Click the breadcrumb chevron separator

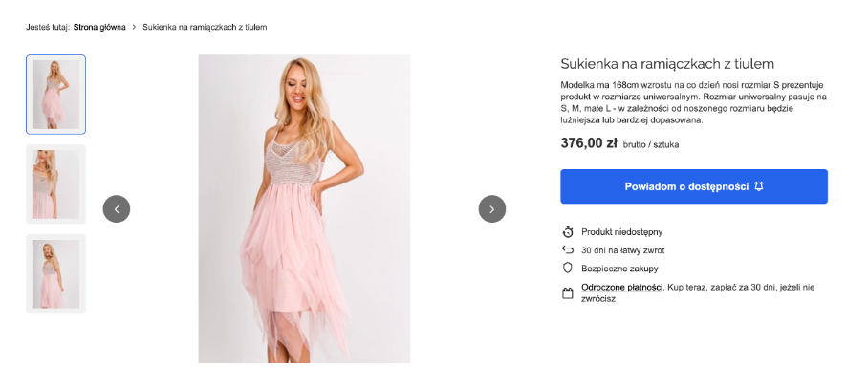tap(134, 27)
